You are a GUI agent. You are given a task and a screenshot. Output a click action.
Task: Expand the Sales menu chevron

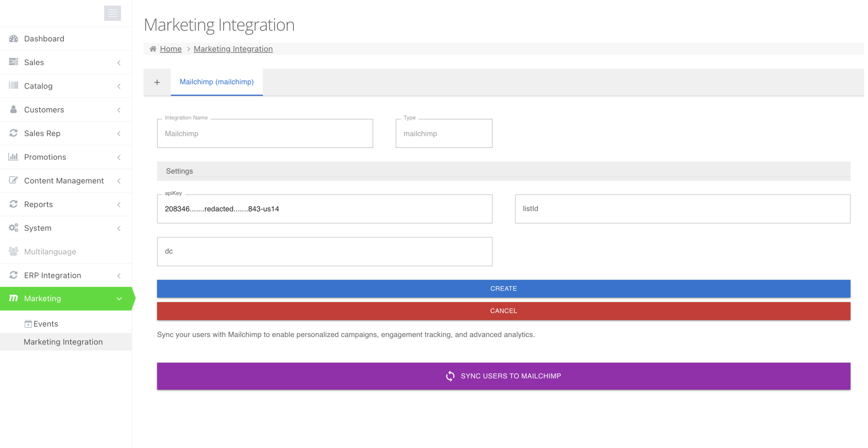click(119, 62)
